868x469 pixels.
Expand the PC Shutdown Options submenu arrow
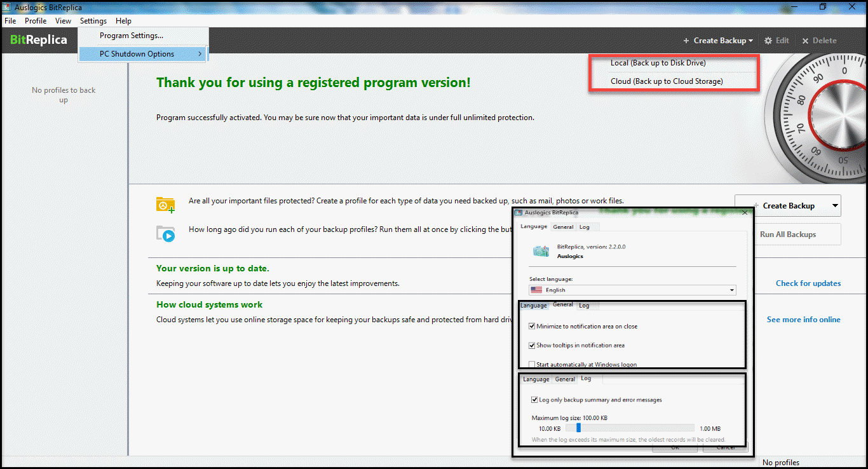click(200, 54)
